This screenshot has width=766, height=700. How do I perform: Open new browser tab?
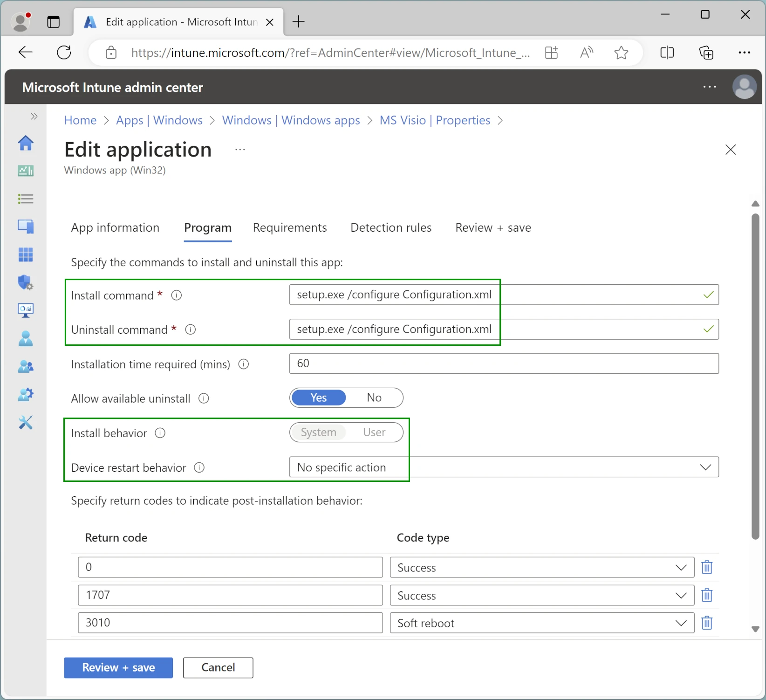tap(298, 21)
